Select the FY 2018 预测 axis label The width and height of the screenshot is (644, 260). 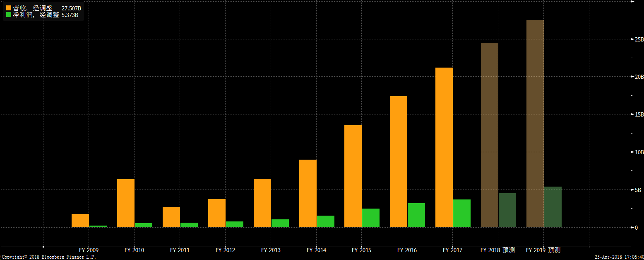click(497, 250)
